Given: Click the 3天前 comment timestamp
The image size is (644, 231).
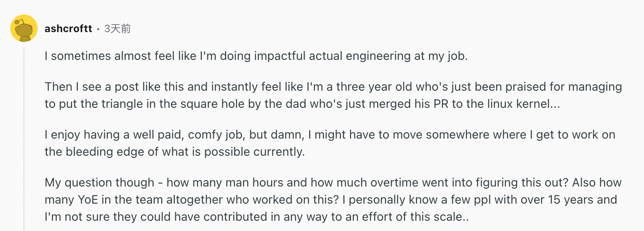Looking at the screenshot, I should (117, 29).
